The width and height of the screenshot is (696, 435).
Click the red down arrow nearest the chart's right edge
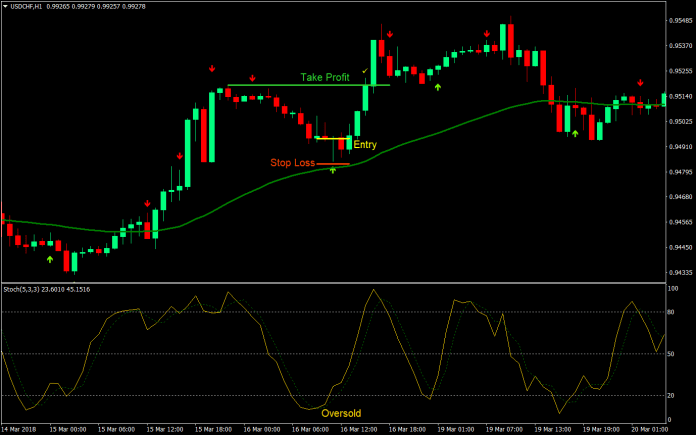(640, 83)
